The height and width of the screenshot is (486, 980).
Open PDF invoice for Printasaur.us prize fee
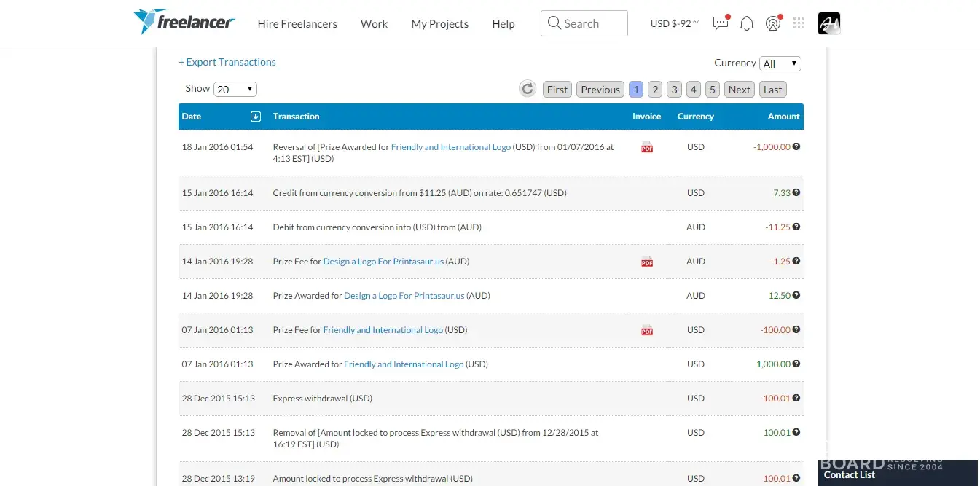(x=646, y=262)
